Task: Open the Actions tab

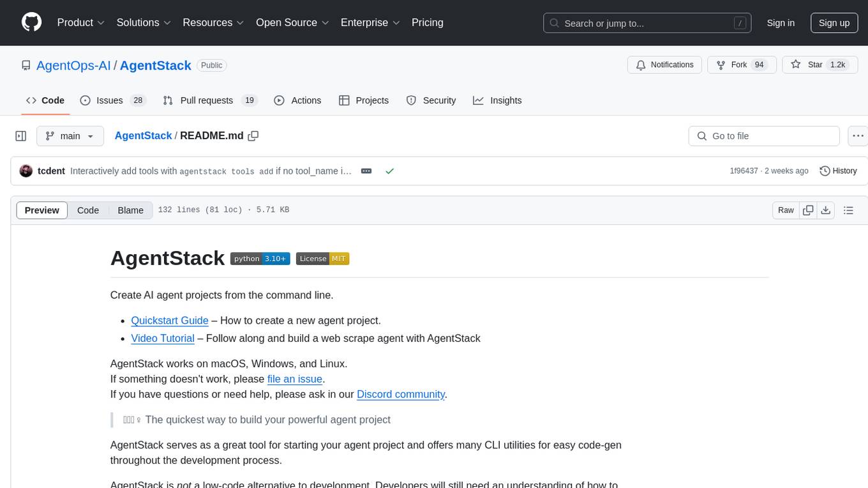Action: [x=297, y=100]
